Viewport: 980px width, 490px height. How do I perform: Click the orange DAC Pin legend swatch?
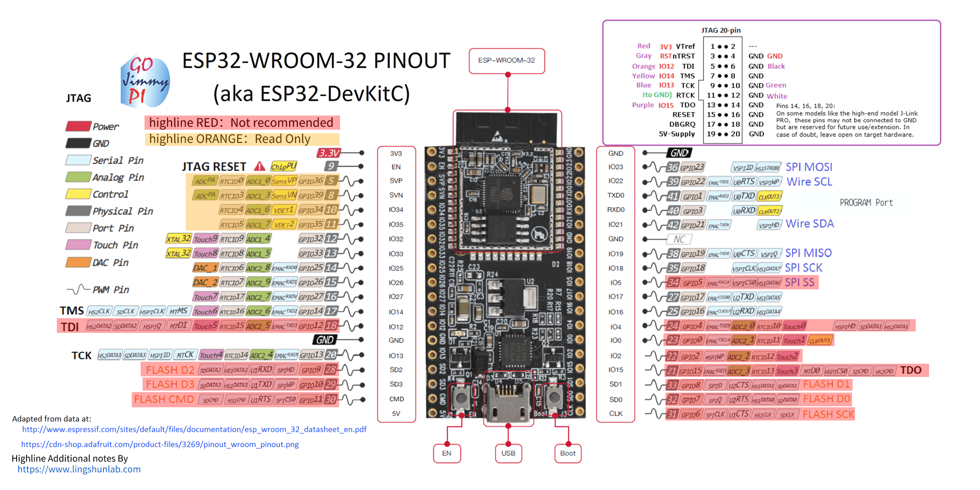[x=78, y=262]
